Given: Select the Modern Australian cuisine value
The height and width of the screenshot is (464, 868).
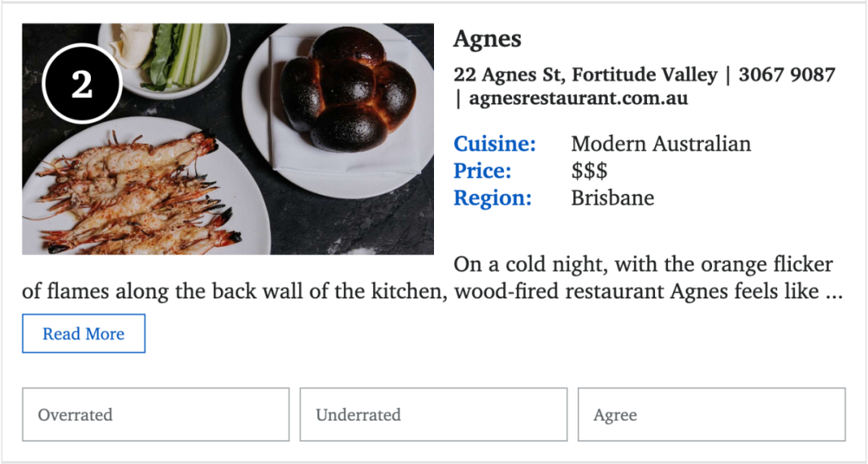Looking at the screenshot, I should [661, 144].
